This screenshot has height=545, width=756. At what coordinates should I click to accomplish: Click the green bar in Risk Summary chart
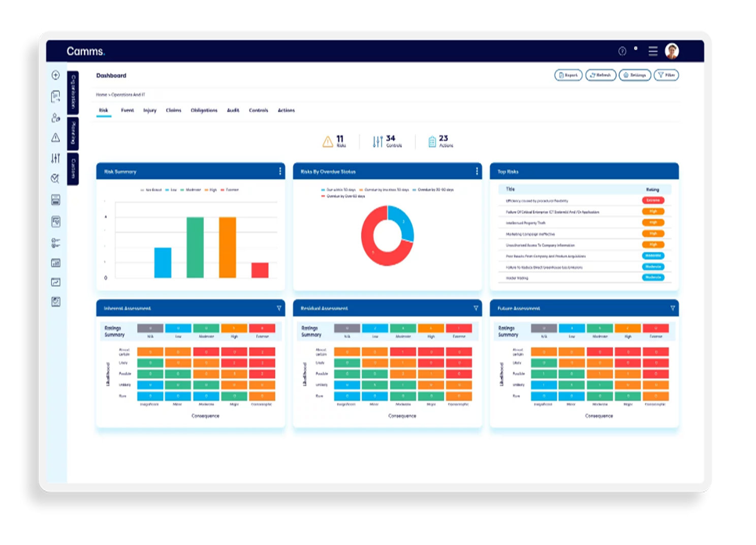point(195,248)
